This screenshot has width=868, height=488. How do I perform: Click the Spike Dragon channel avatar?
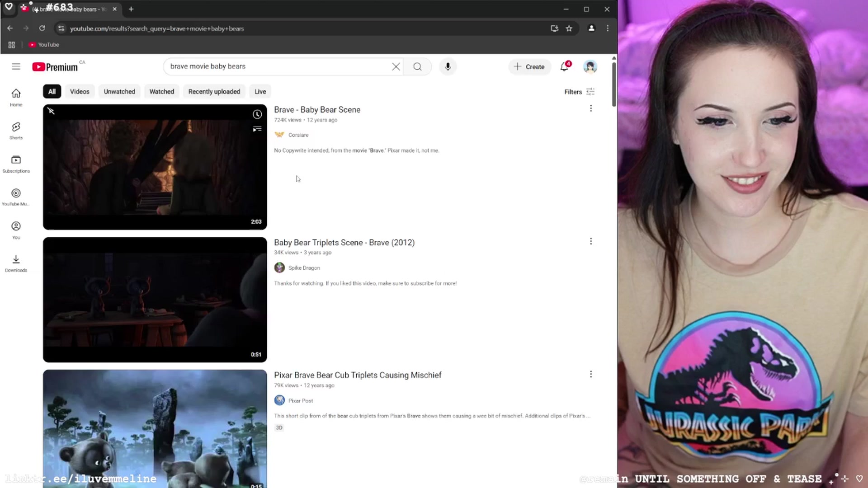[279, 267]
